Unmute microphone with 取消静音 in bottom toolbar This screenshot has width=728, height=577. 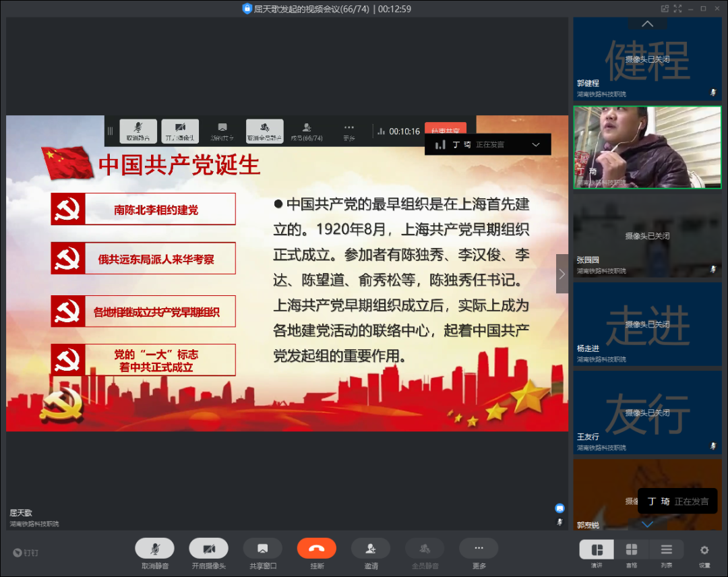[154, 549]
